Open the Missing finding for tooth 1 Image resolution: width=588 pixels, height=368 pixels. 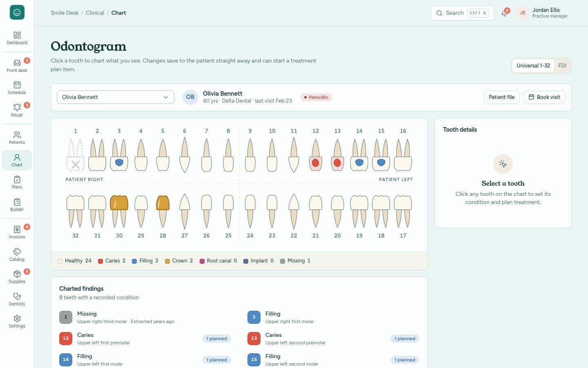click(x=145, y=317)
